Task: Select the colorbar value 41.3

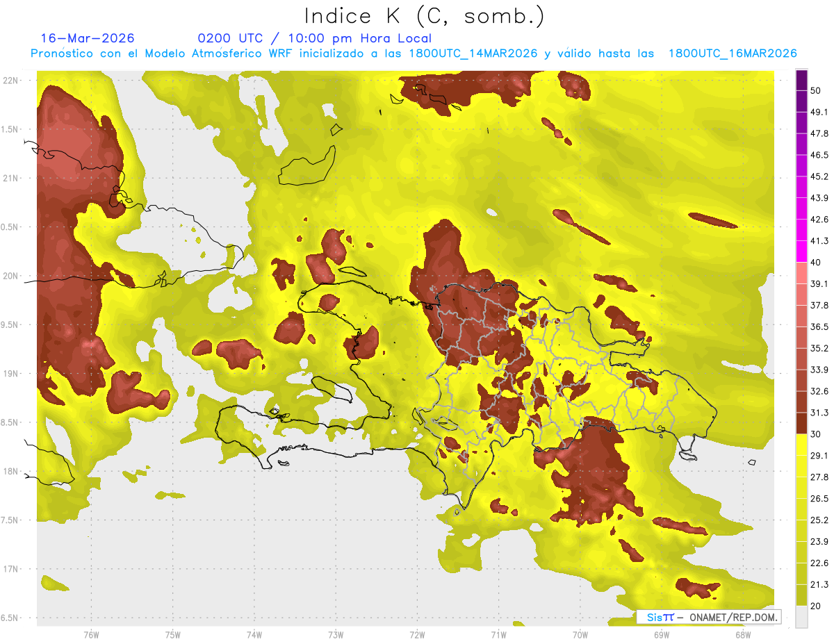Action: 819,241
